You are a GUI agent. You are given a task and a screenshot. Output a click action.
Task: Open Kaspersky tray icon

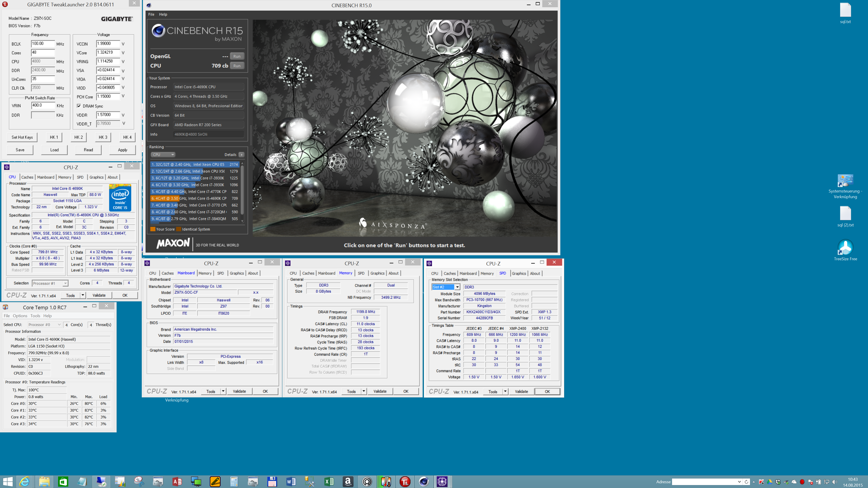coord(761,482)
